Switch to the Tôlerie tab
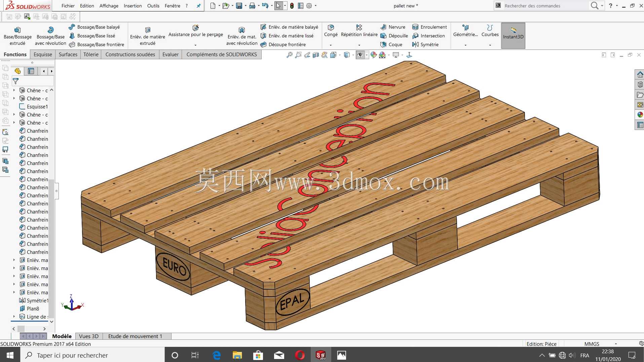This screenshot has width=644, height=362. 91,54
